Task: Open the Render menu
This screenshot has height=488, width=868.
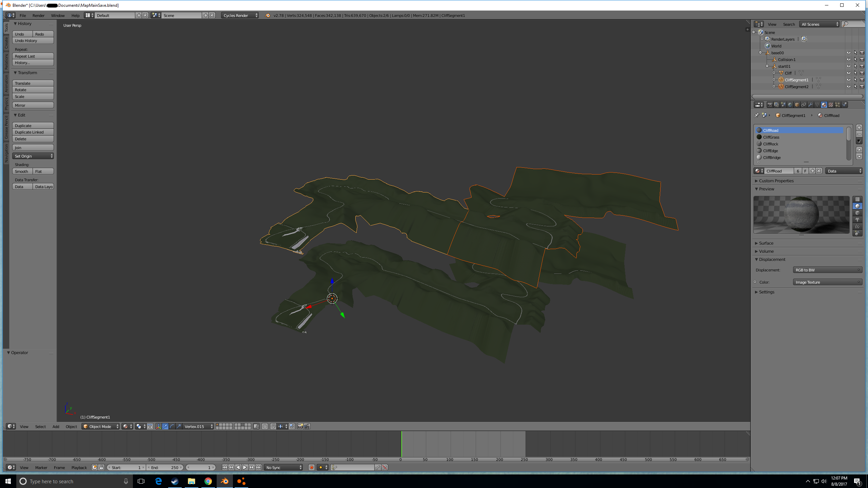Action: click(38, 15)
